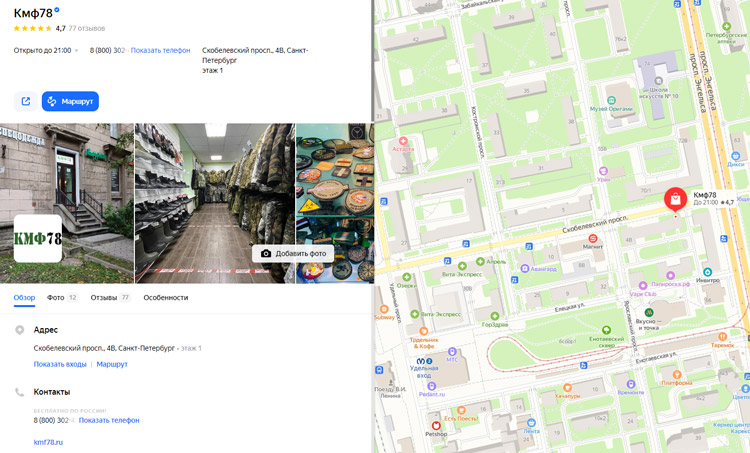Click the Астарта medical icon on map
Screen dimensions: 750x453
coord(403,141)
